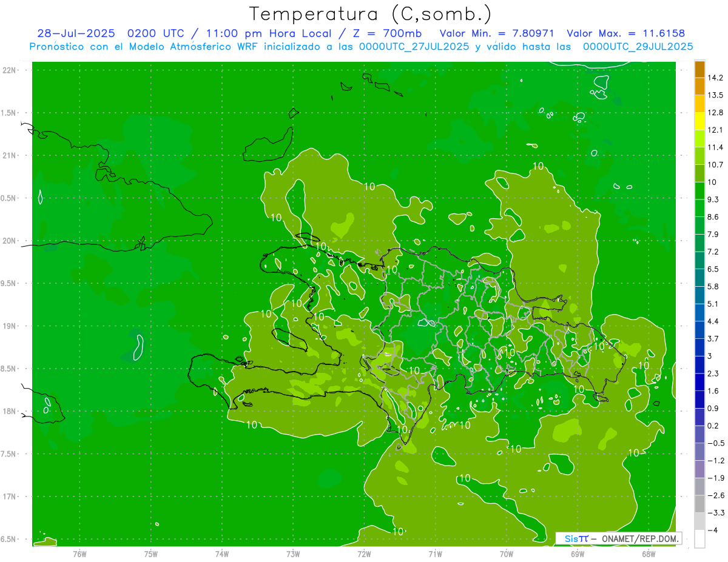Viewport: 728px width, 562px height.
Task: Click the 74W longitude axis label
Action: [x=222, y=554]
